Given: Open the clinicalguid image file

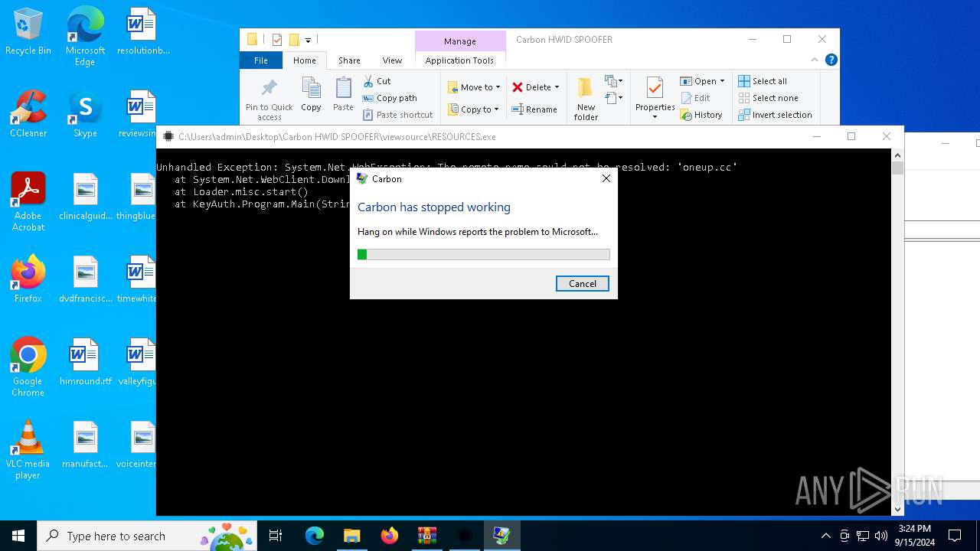Looking at the screenshot, I should click(x=85, y=197).
